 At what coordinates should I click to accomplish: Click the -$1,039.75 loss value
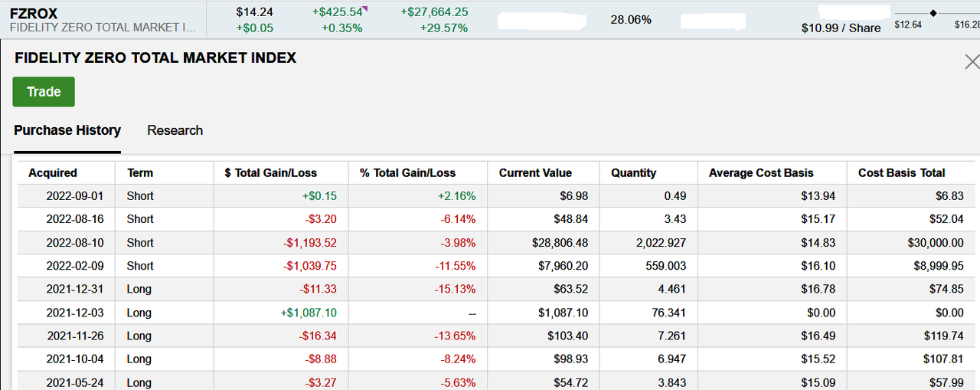(x=309, y=266)
